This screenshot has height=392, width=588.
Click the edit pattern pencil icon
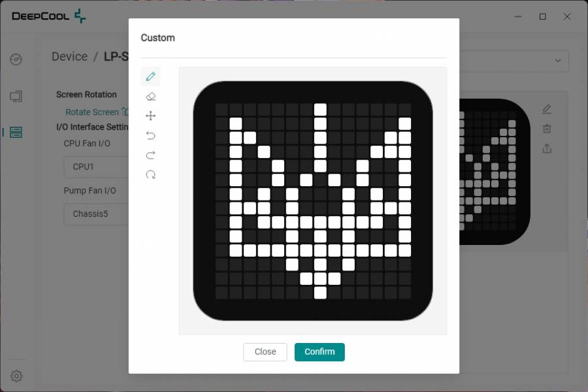pos(547,109)
